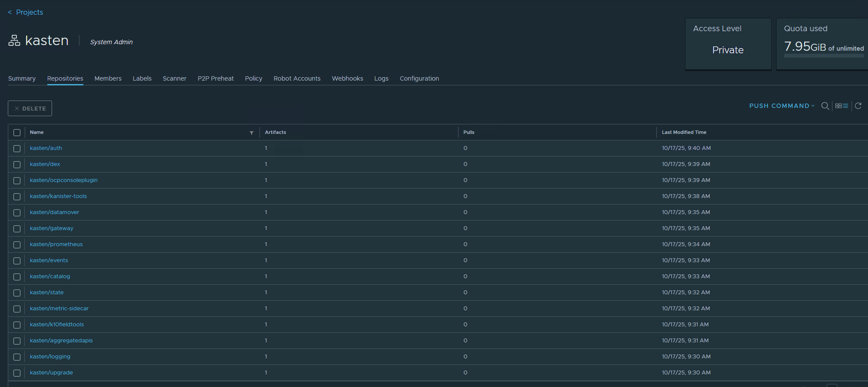Tick the select-all checkbox in table header
This screenshot has height=387, width=868.
tap(17, 133)
